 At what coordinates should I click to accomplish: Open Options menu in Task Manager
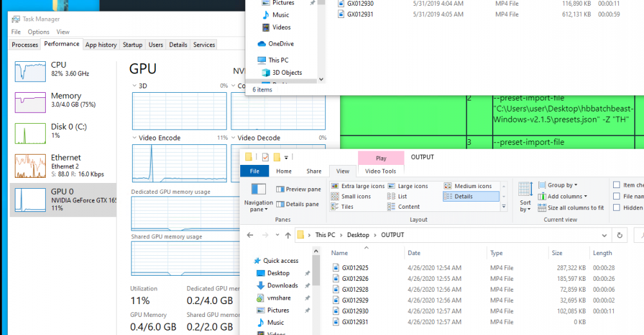tap(39, 32)
